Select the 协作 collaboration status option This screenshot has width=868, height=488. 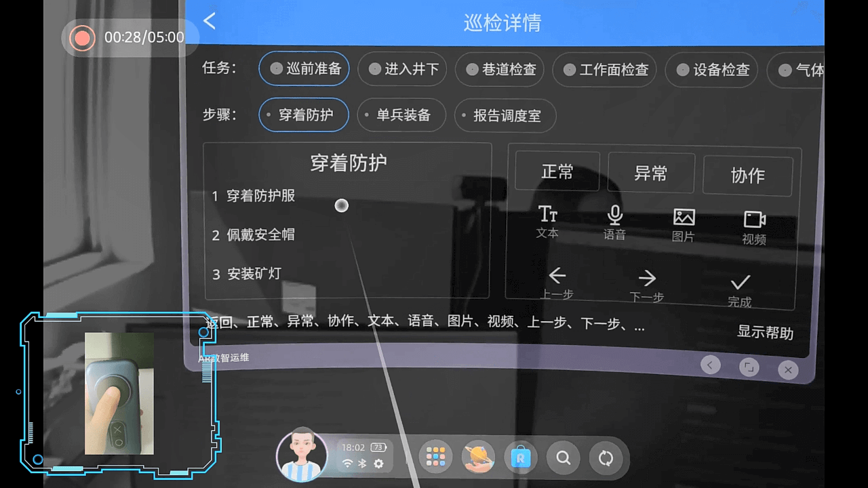[747, 176]
